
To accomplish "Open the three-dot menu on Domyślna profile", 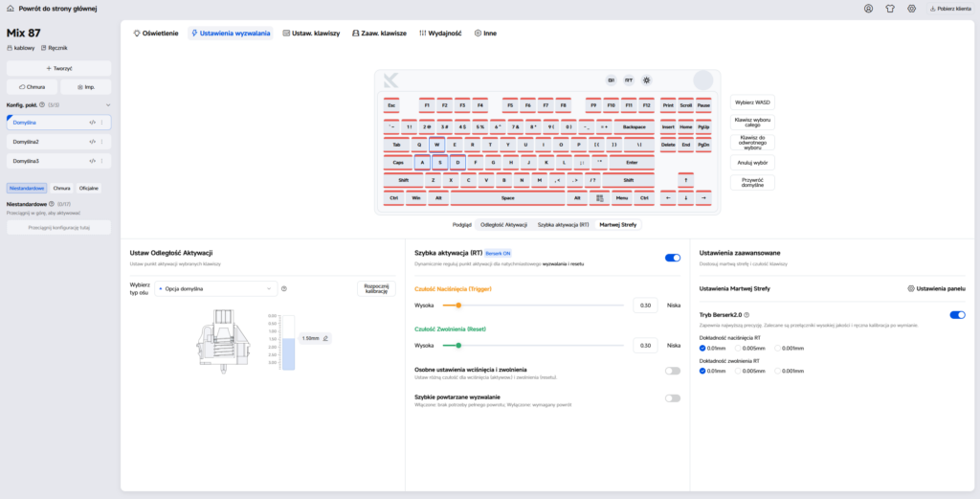I will point(101,123).
